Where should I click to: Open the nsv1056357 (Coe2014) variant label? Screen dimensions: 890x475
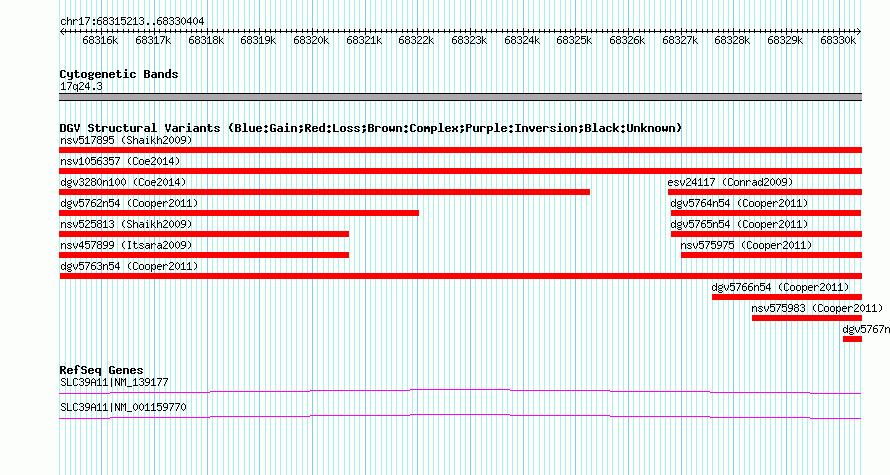(x=120, y=161)
